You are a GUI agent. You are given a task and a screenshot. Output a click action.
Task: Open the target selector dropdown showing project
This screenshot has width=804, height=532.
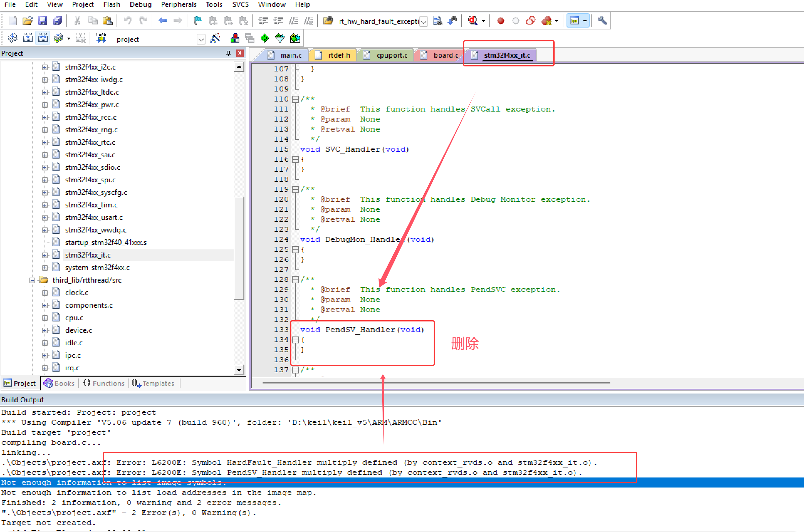(x=201, y=39)
